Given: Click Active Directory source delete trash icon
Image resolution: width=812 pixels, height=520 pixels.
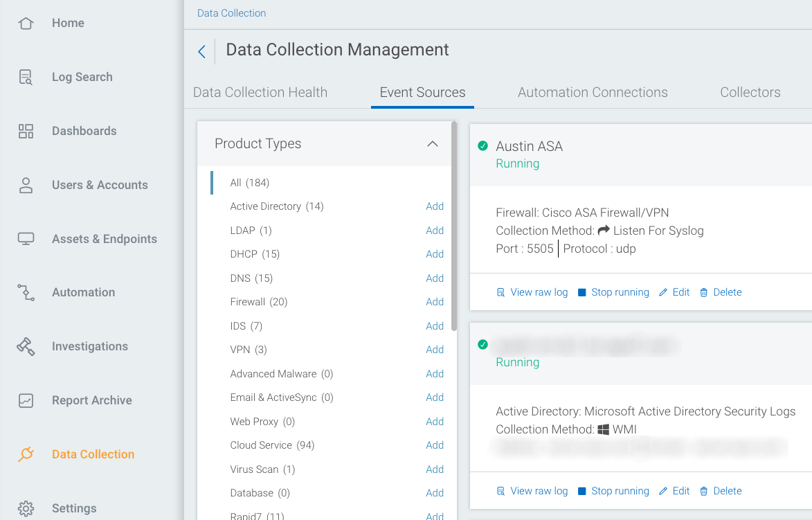Looking at the screenshot, I should tap(704, 491).
